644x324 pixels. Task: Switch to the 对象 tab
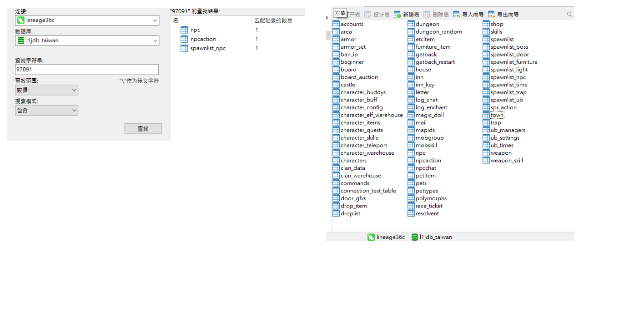click(340, 14)
